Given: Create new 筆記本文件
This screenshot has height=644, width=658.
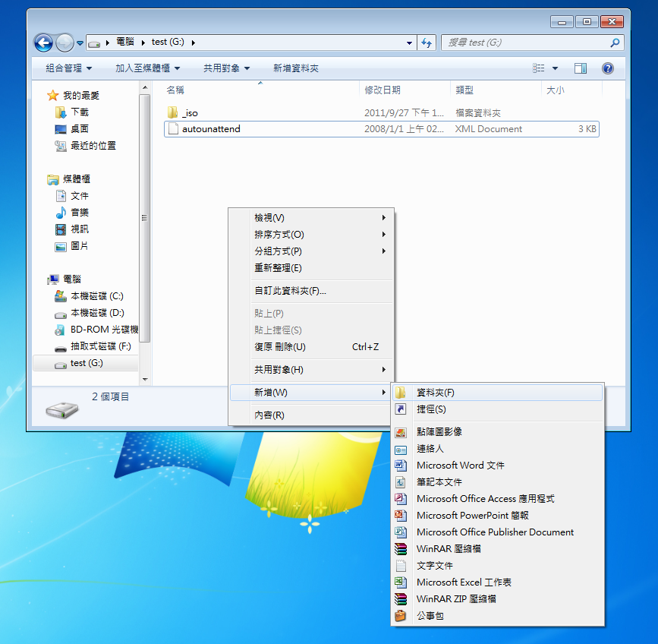Looking at the screenshot, I should pos(498,482).
